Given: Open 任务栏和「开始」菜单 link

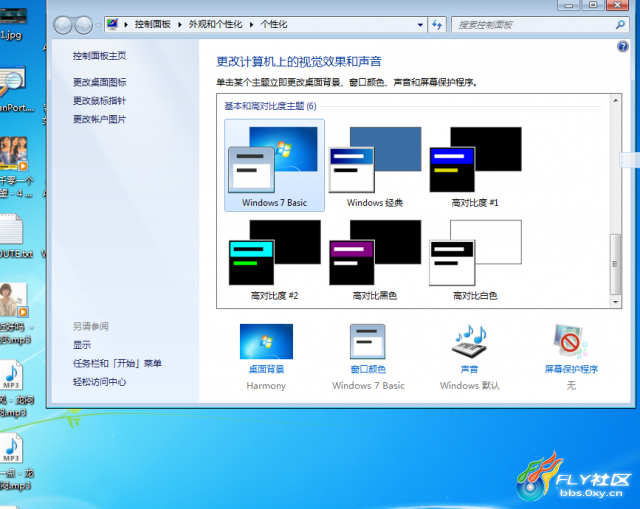Looking at the screenshot, I should (x=117, y=363).
